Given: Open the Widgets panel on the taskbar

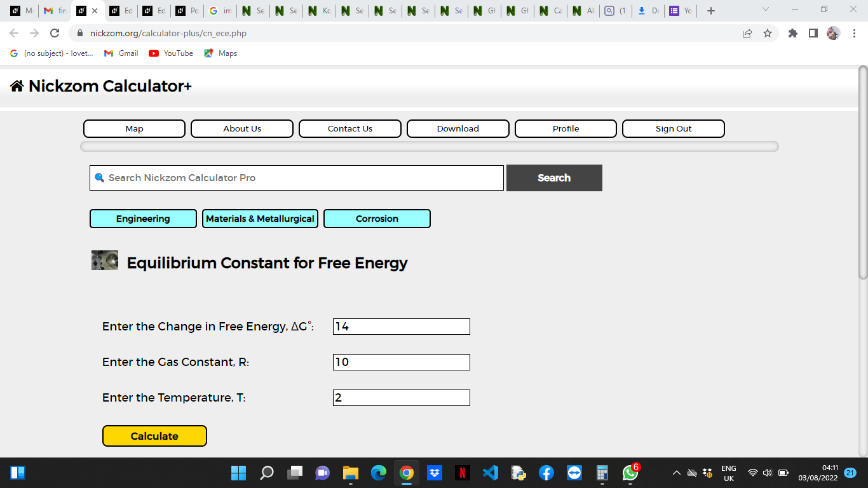Looking at the screenshot, I should tap(18, 473).
